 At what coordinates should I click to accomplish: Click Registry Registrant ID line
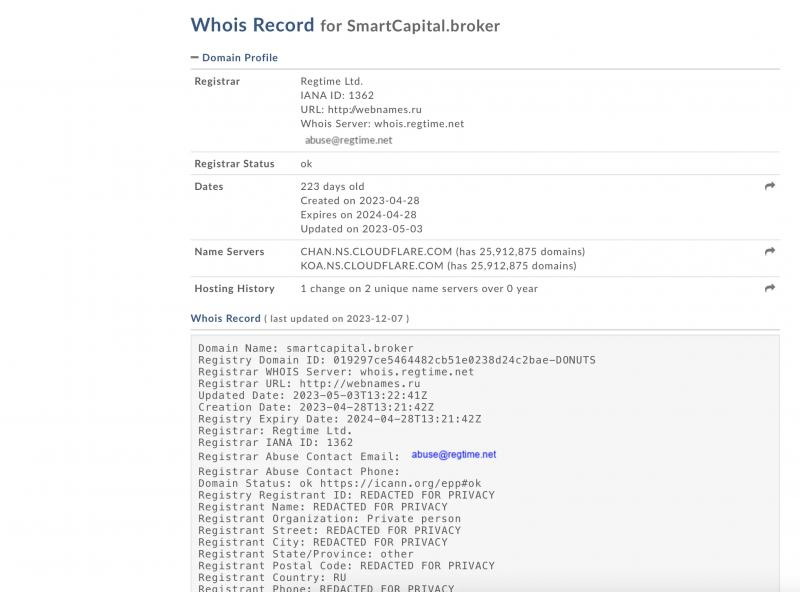point(346,495)
